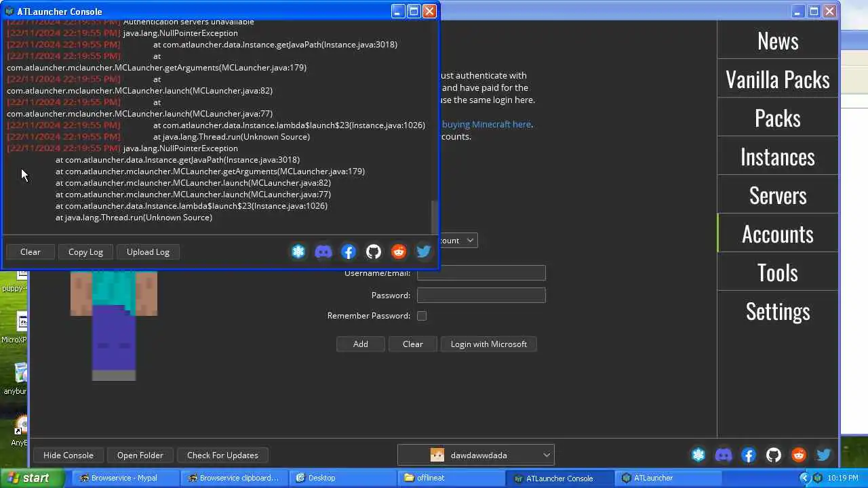The image size is (868, 488).
Task: Switch to Browservice clipboard taskbar item
Action: pyautogui.click(x=234, y=479)
